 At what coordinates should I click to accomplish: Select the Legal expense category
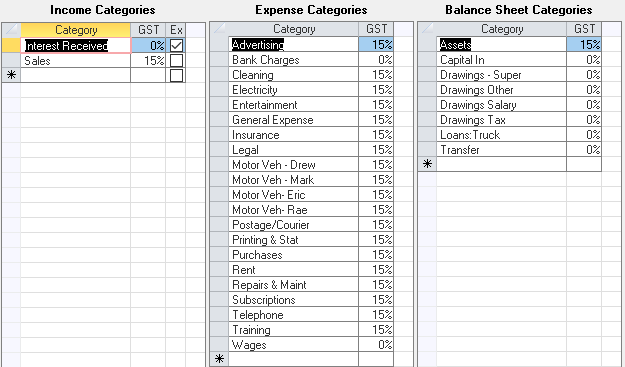tap(294, 150)
